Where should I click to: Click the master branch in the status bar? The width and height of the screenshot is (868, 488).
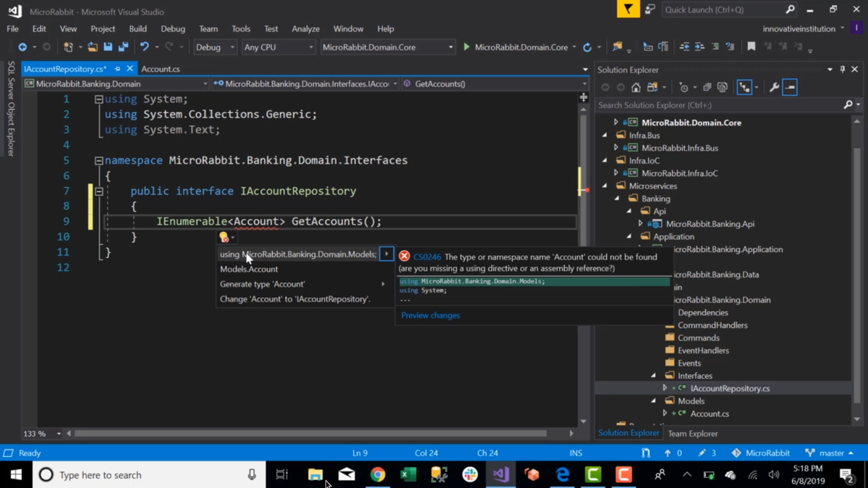click(x=830, y=453)
